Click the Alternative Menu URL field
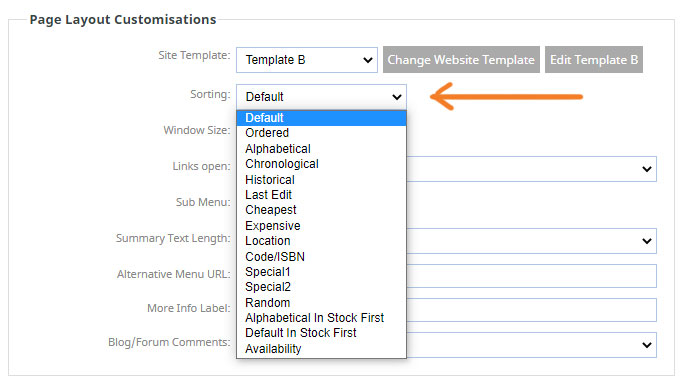This screenshot has height=389, width=683. [x=531, y=276]
